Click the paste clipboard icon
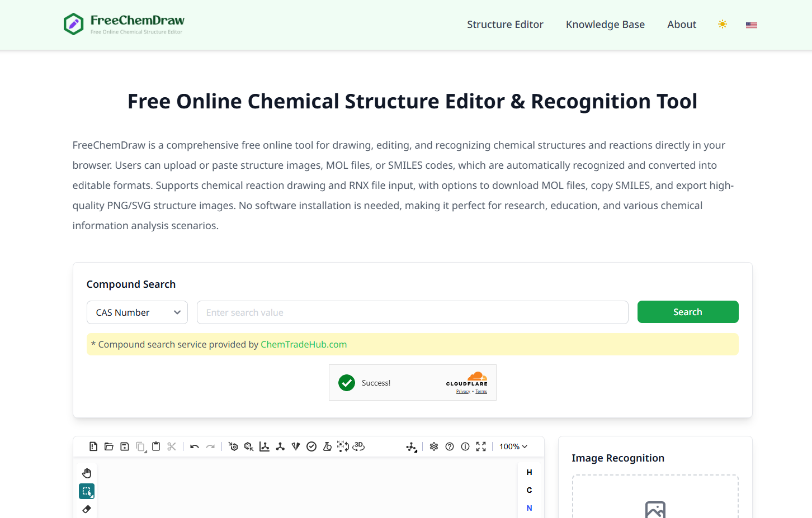The height and width of the screenshot is (518, 812). [x=156, y=446]
